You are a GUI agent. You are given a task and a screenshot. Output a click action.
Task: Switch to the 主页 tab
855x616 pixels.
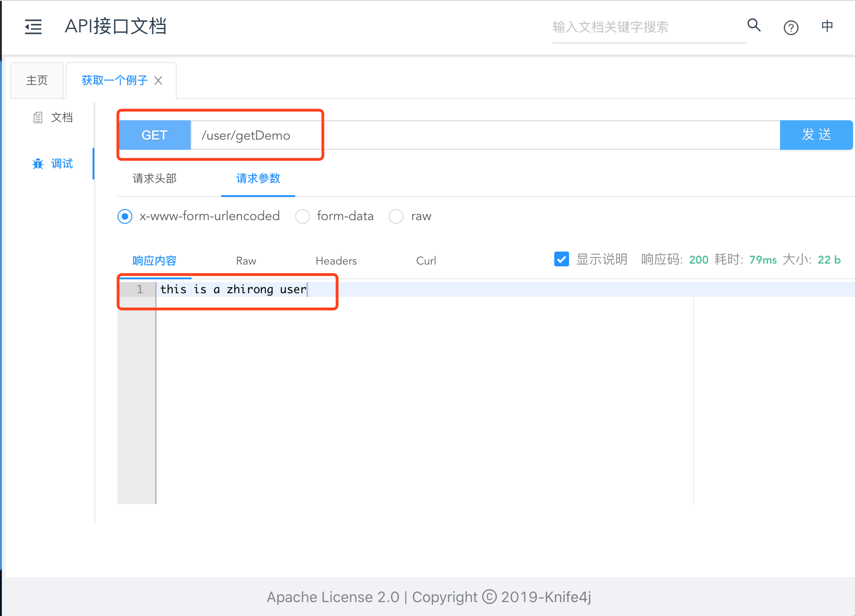[x=37, y=80]
